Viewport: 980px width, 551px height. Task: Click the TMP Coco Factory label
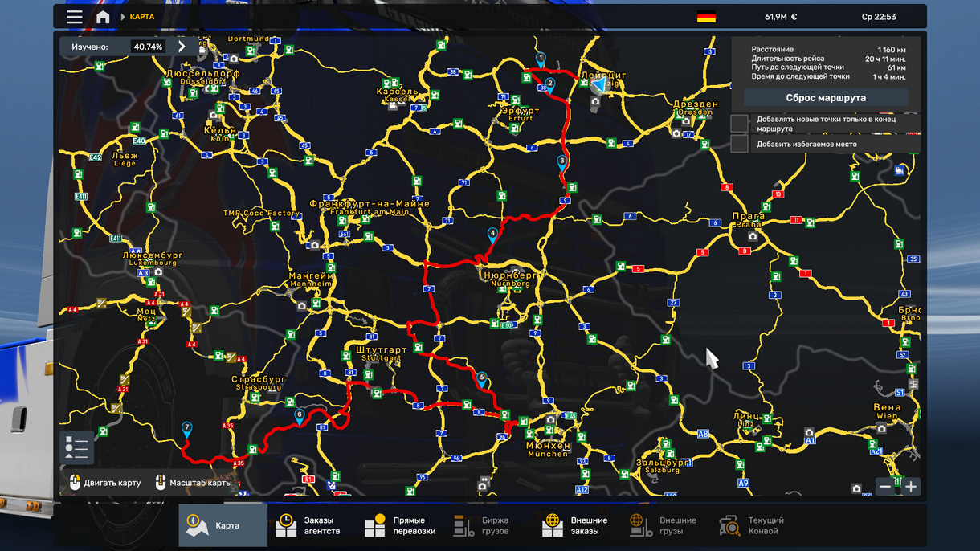262,214
